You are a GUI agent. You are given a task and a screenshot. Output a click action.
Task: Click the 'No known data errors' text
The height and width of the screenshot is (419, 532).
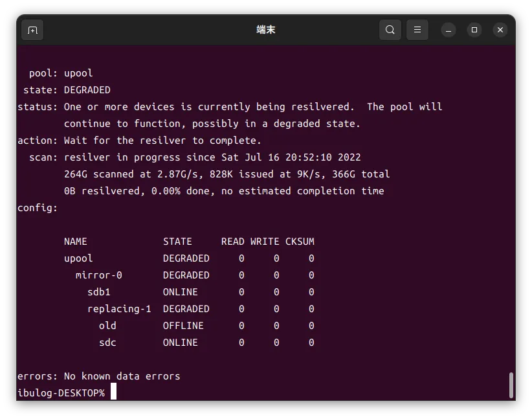click(122, 376)
